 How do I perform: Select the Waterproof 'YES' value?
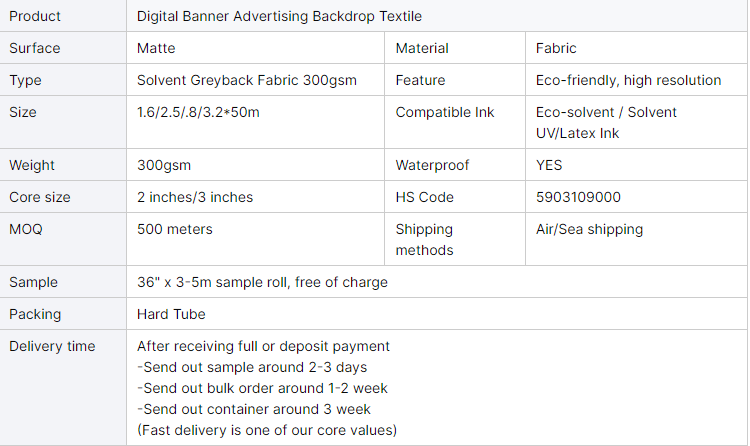549,165
